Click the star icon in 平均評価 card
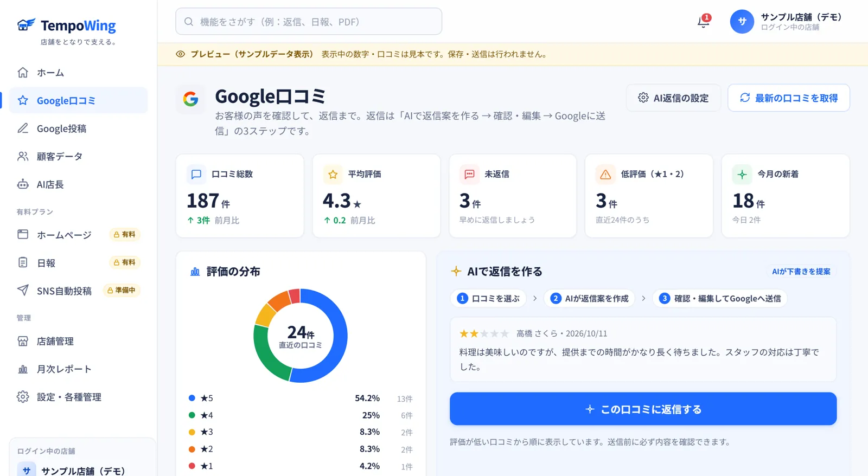 pyautogui.click(x=333, y=174)
